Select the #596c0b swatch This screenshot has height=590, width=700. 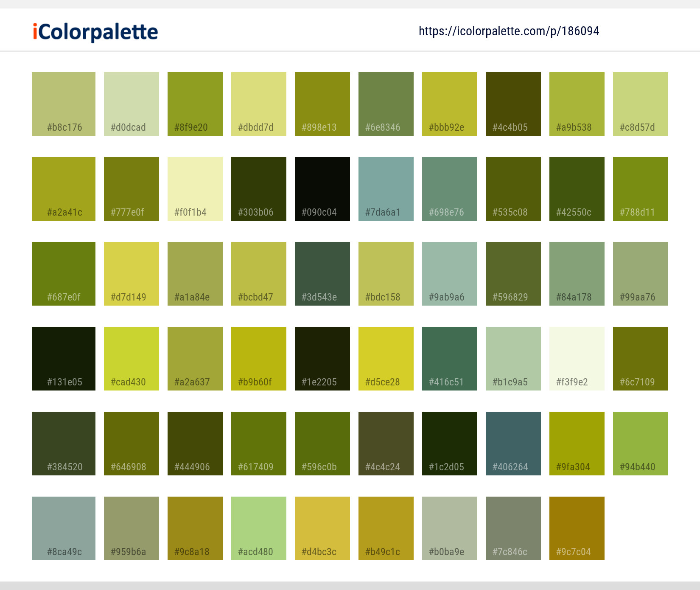coord(322,444)
